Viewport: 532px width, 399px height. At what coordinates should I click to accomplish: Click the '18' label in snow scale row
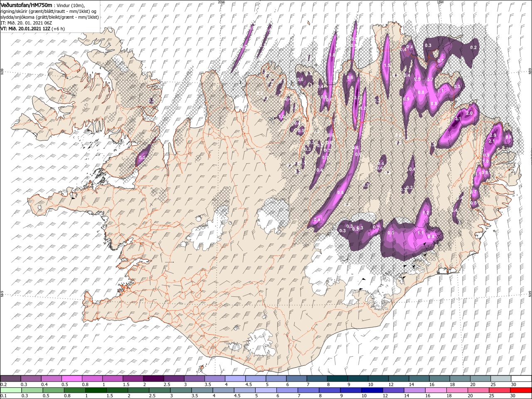coord(452,384)
